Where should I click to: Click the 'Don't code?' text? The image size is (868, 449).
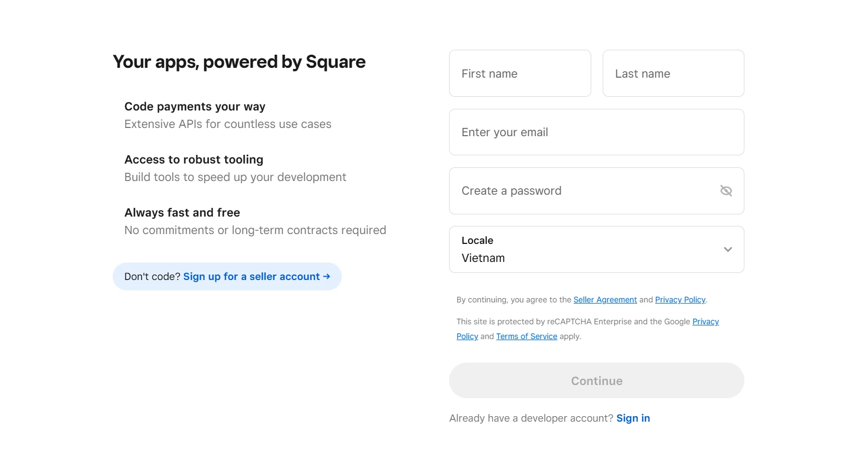[x=152, y=277]
